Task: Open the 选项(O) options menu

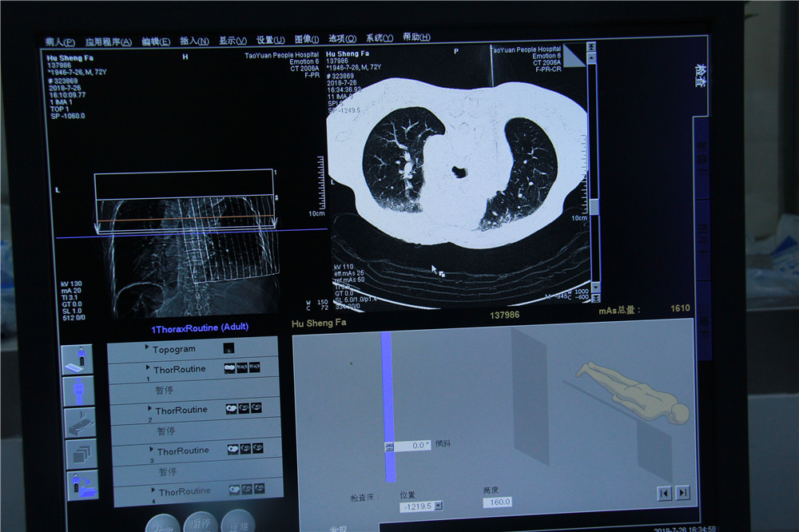Action: (343, 38)
